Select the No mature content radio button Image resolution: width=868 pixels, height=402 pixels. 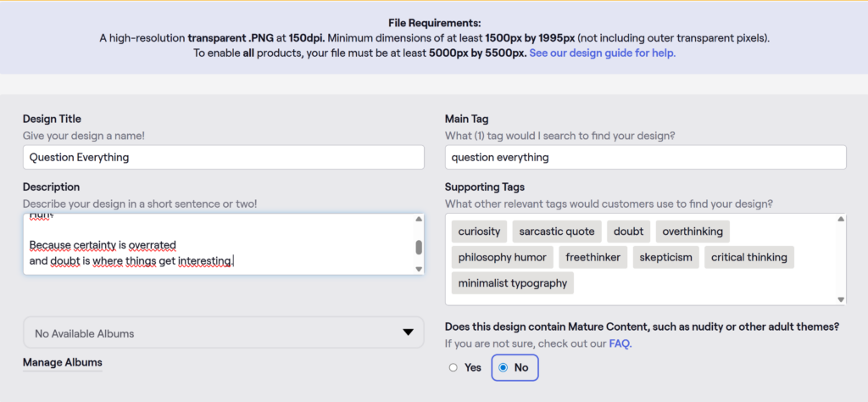(x=504, y=368)
